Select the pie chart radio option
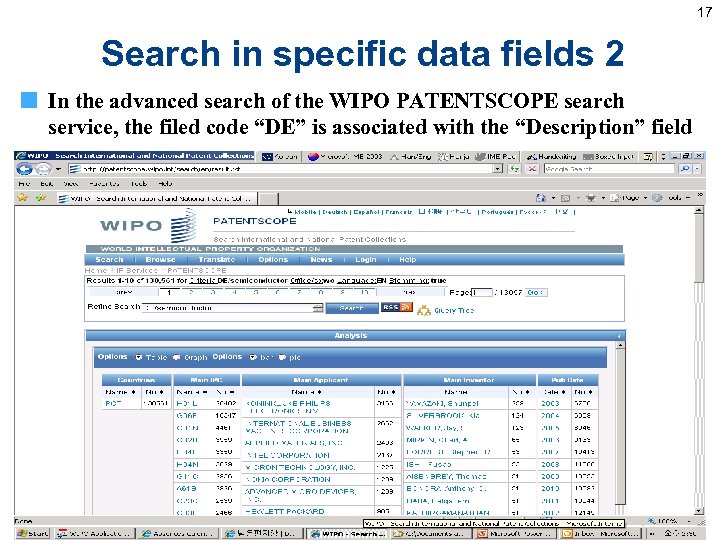 click(282, 357)
